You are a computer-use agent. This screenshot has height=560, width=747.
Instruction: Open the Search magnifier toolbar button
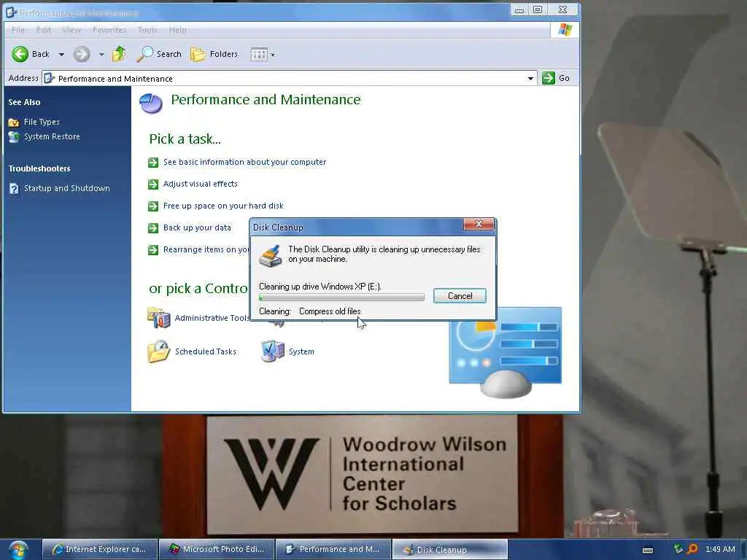tap(159, 54)
